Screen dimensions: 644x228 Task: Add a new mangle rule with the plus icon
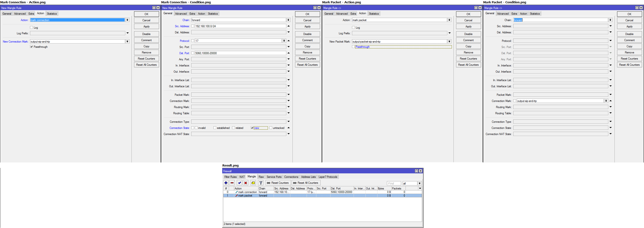(x=226, y=183)
